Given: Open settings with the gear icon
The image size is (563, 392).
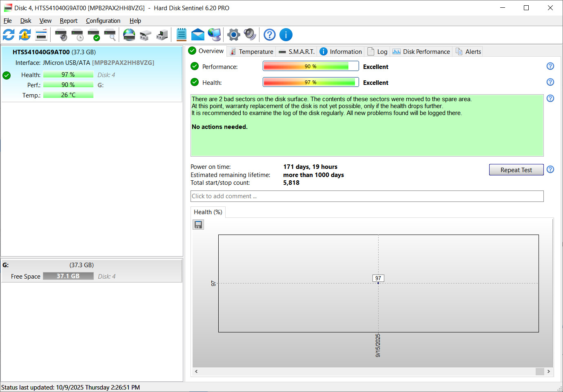Looking at the screenshot, I should (233, 35).
